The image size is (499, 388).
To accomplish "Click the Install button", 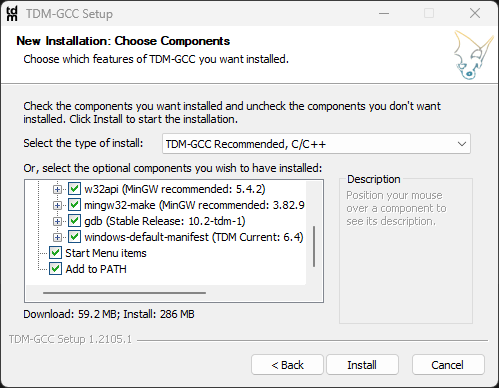I will coord(362,365).
